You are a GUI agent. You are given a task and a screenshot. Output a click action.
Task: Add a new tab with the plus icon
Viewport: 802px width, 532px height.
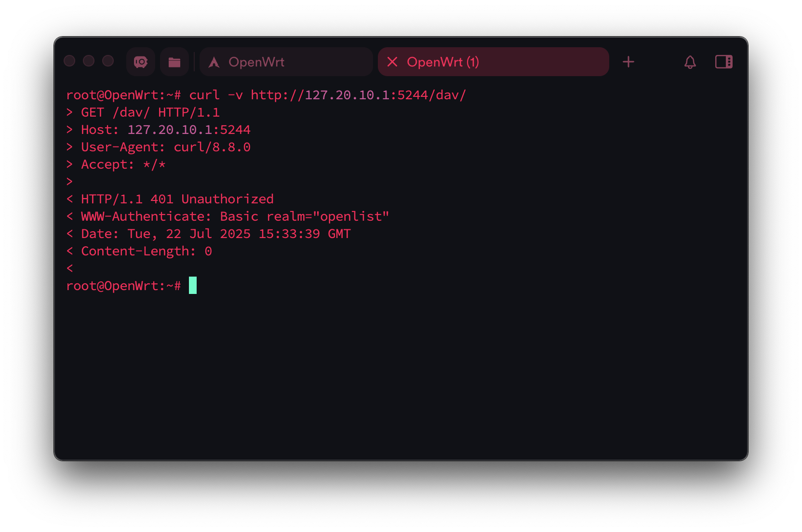click(628, 62)
